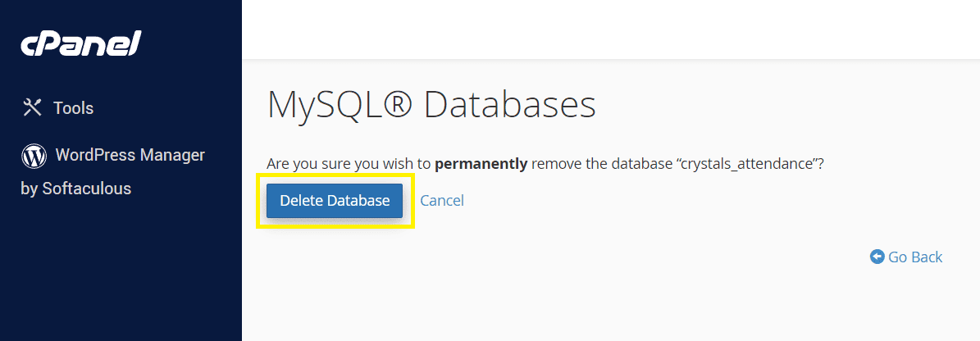The image size is (980, 341).
Task: Click the white top header bar
Action: (x=610, y=30)
